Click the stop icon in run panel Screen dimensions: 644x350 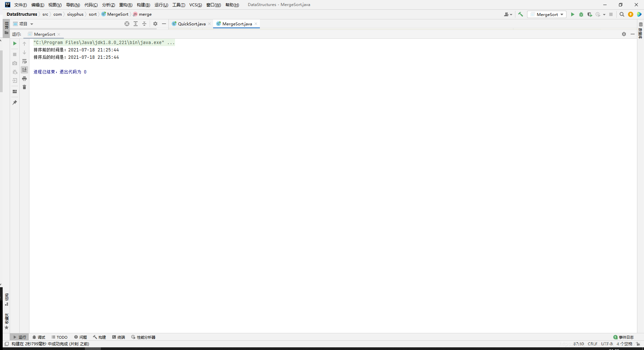point(15,54)
